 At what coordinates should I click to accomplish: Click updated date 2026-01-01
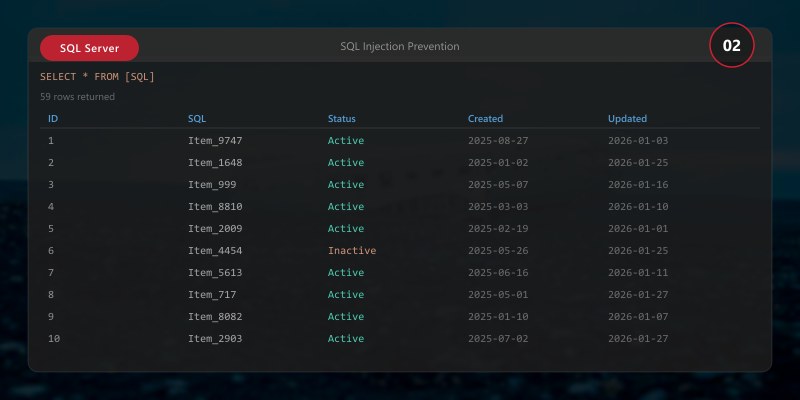pyautogui.click(x=638, y=228)
